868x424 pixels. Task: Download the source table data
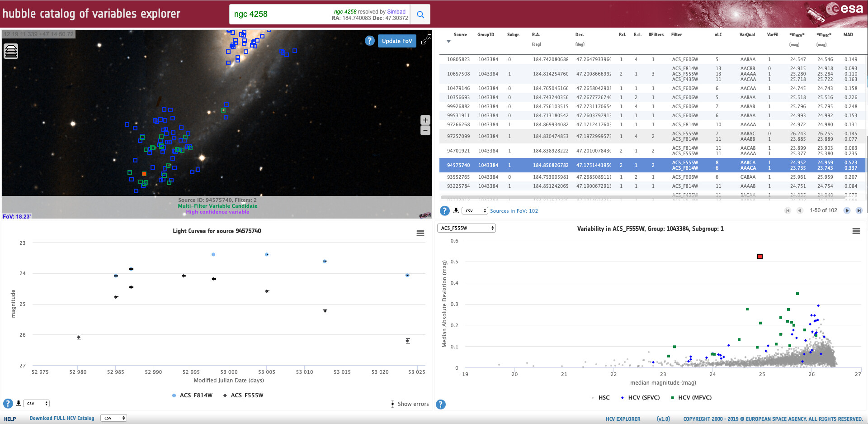(456, 210)
